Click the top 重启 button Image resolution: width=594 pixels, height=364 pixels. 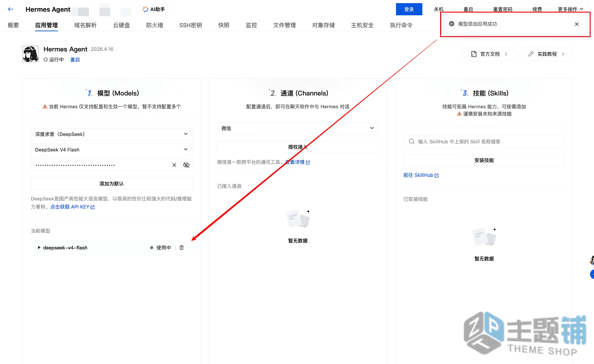[x=468, y=9]
